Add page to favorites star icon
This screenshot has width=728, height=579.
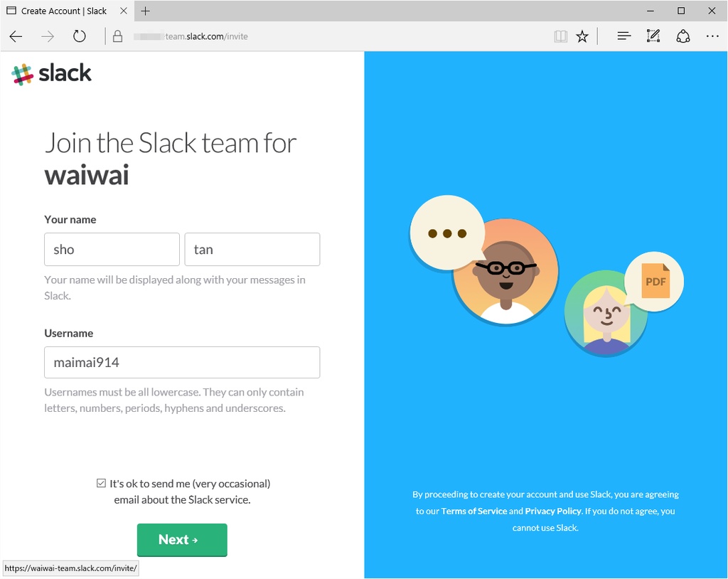pyautogui.click(x=582, y=36)
